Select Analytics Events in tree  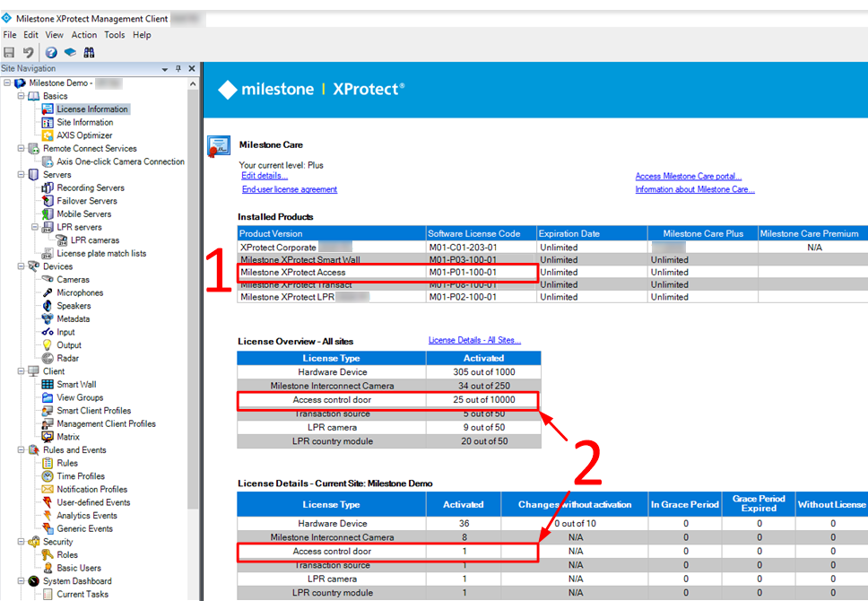point(87,516)
